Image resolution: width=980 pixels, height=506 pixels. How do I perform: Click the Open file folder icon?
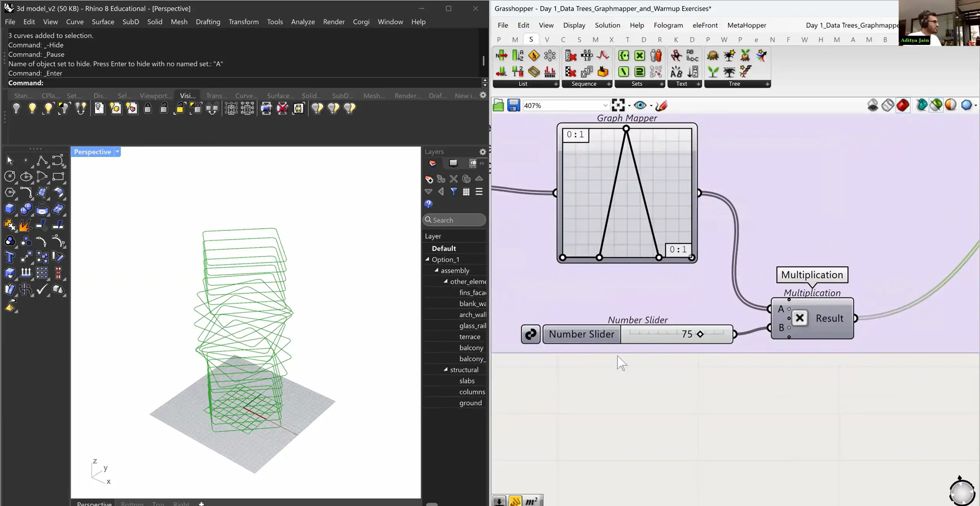tap(498, 105)
